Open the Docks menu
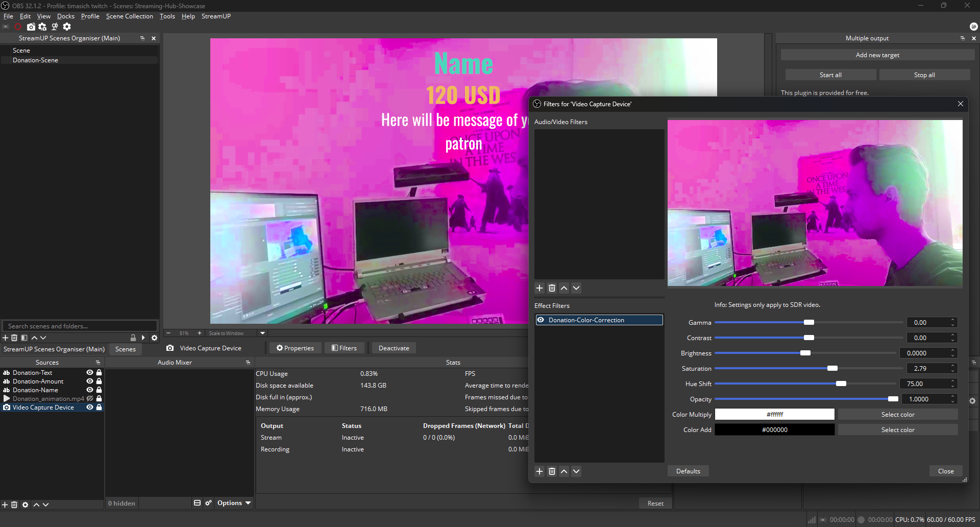This screenshot has width=980, height=527. coord(66,16)
